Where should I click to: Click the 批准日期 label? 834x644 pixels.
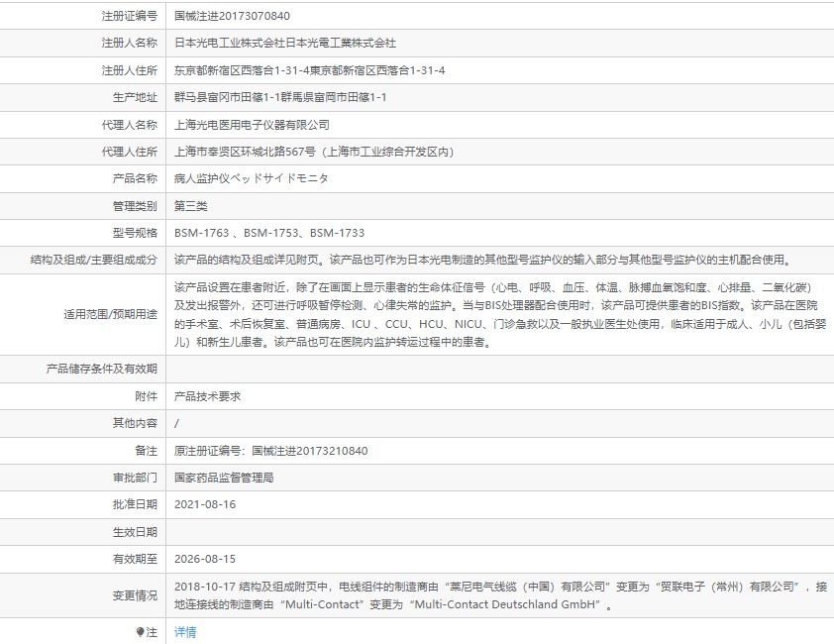pos(135,504)
